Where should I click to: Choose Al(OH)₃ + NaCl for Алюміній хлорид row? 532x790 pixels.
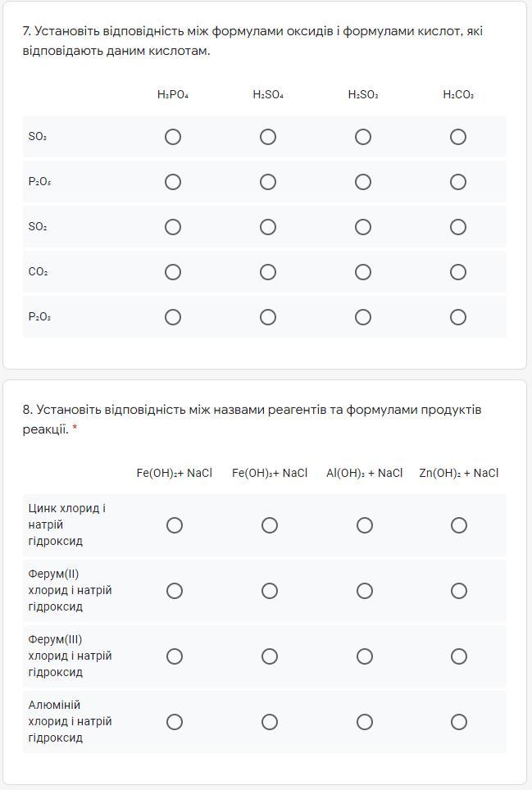pyautogui.click(x=365, y=722)
